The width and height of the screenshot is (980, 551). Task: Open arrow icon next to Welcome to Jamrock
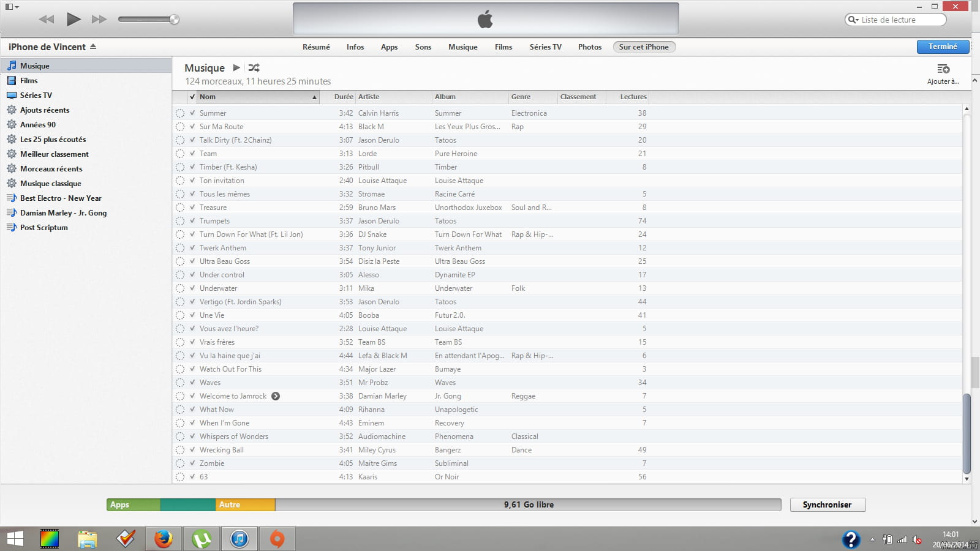tap(276, 396)
